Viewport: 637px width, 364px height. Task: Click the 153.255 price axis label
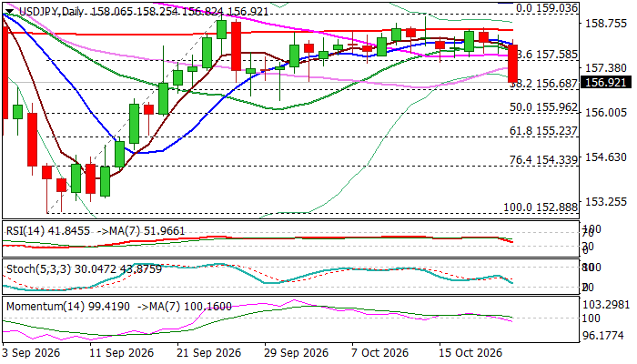pos(605,202)
